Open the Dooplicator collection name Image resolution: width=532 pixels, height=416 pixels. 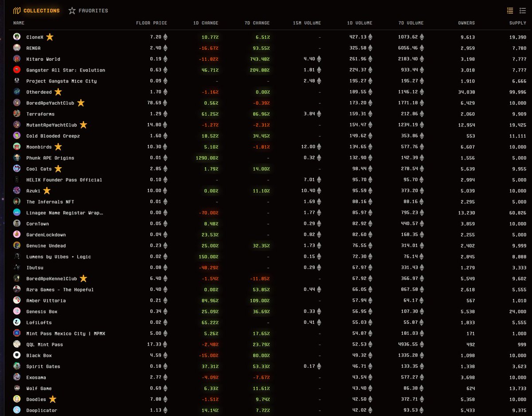pyautogui.click(x=42, y=410)
